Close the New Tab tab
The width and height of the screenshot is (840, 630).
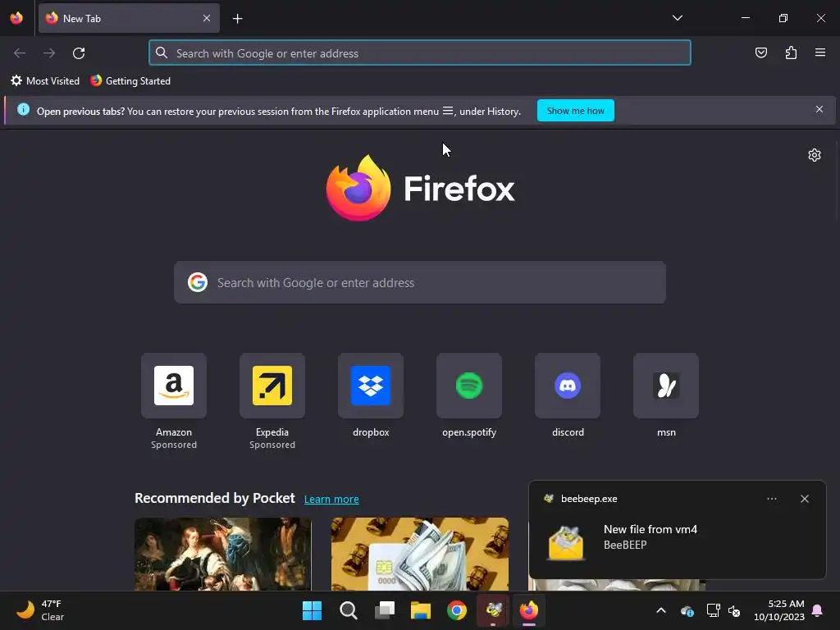pyautogui.click(x=207, y=18)
